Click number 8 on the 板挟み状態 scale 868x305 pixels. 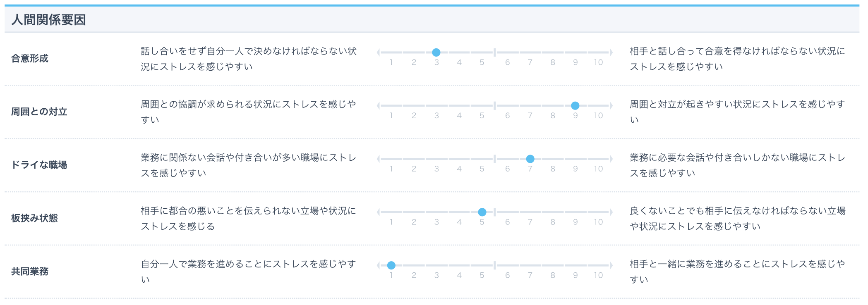553,222
